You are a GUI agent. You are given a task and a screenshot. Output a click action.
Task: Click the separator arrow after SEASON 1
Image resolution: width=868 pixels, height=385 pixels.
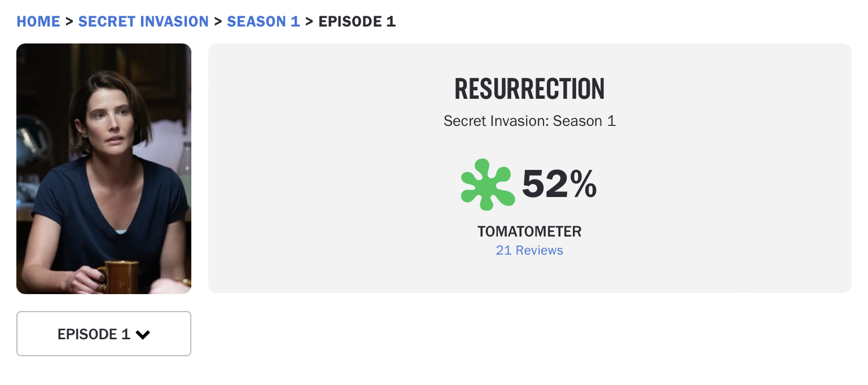click(x=309, y=21)
